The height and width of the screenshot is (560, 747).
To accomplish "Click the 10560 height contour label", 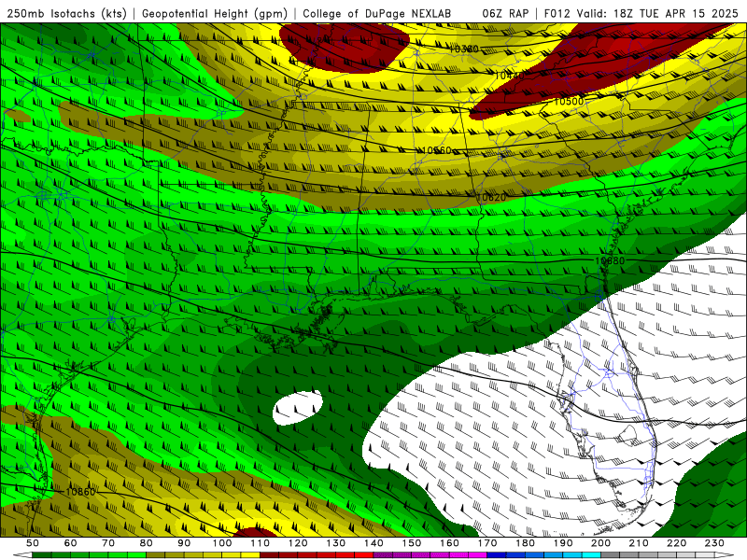I will [x=437, y=150].
